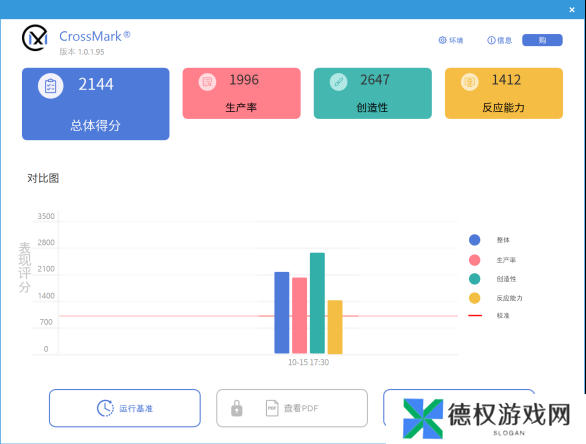Toggle yellow responsiveness legend dot
Viewport: 586px width, 444px height.
475,298
